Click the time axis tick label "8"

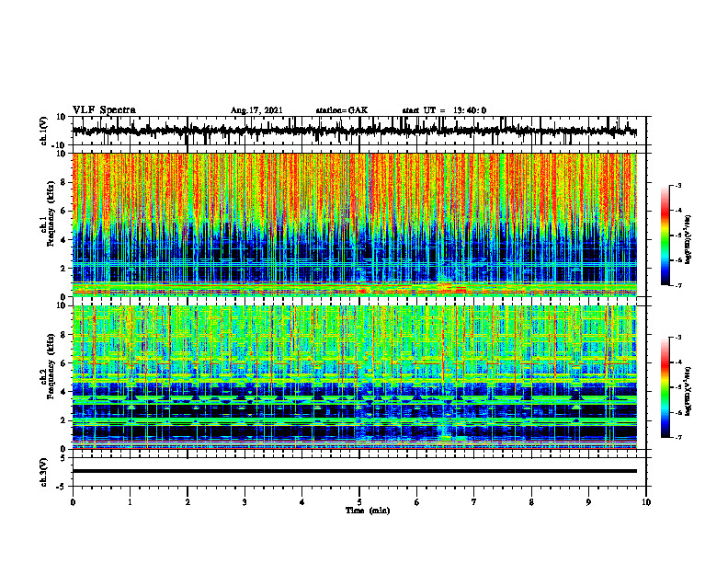[x=531, y=502]
